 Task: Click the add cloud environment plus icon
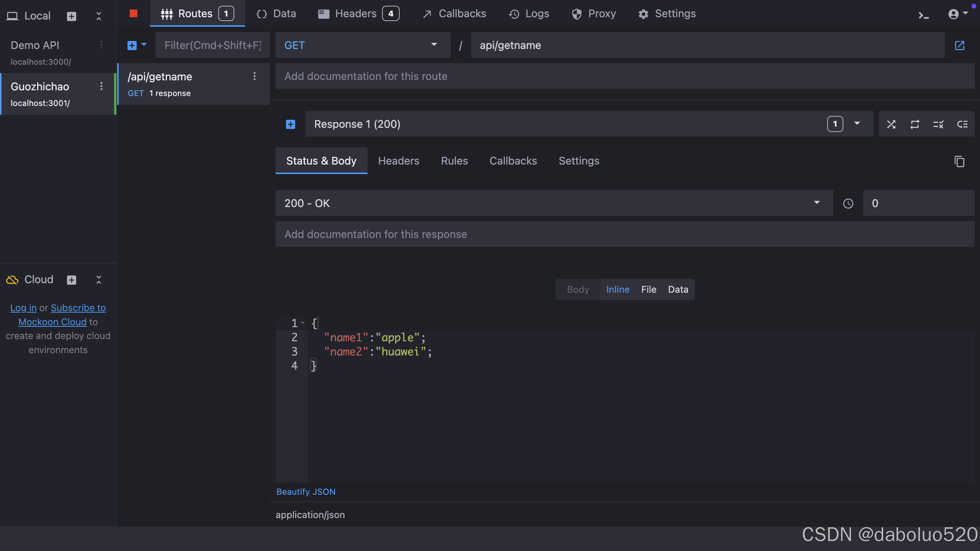[72, 280]
